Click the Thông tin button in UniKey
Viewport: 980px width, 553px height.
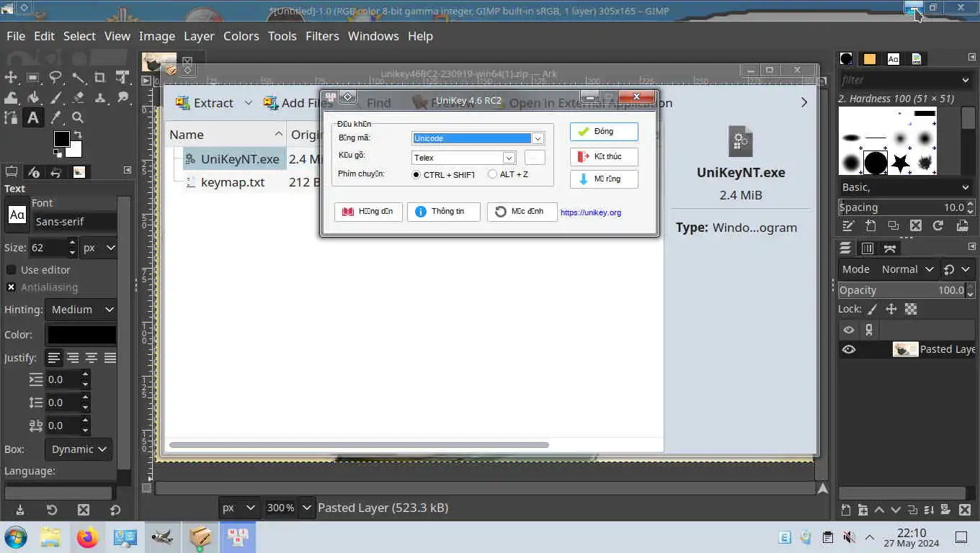(443, 212)
